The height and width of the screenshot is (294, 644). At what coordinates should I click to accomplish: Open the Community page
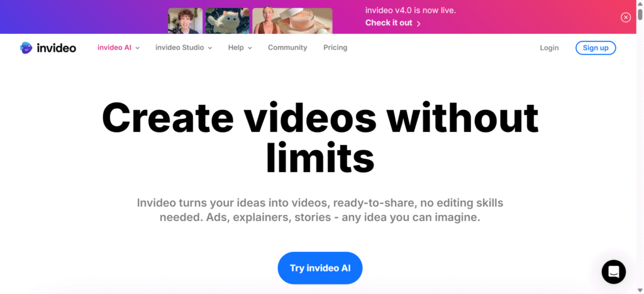pos(287,48)
